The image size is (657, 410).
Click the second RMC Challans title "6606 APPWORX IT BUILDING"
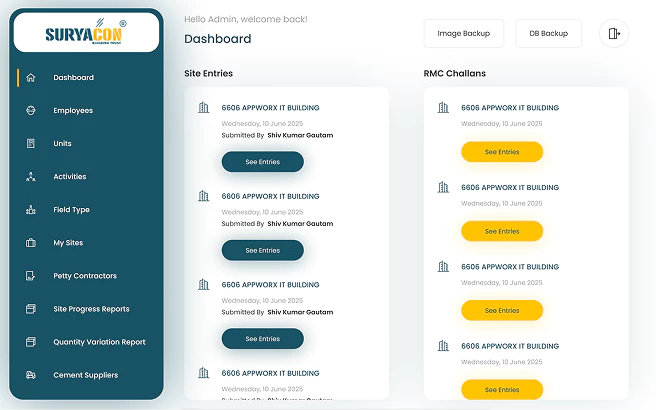pyautogui.click(x=510, y=187)
